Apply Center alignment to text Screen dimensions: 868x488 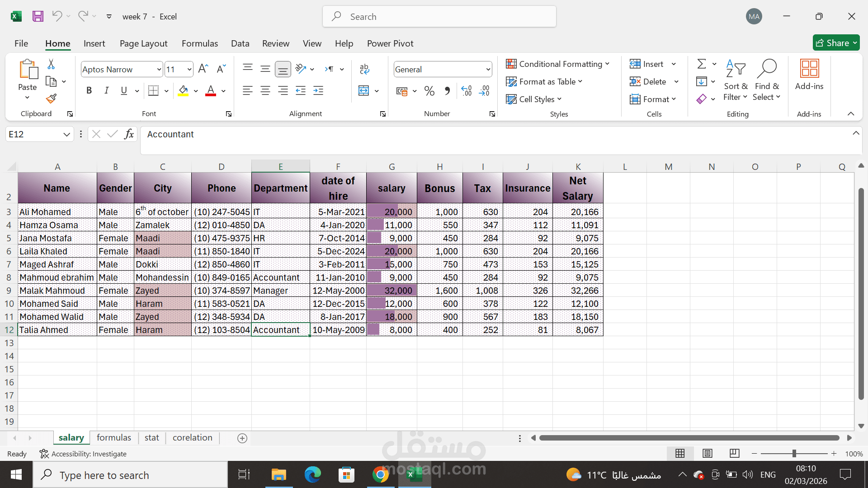point(265,90)
